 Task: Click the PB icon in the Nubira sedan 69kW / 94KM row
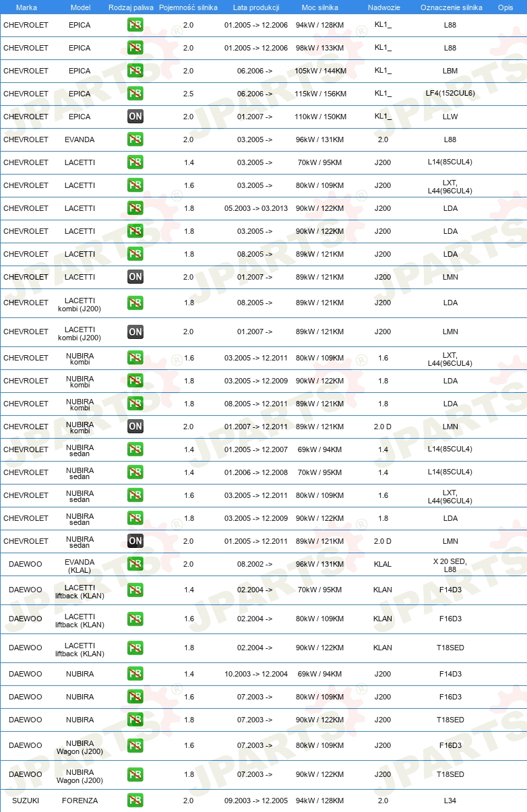click(135, 449)
